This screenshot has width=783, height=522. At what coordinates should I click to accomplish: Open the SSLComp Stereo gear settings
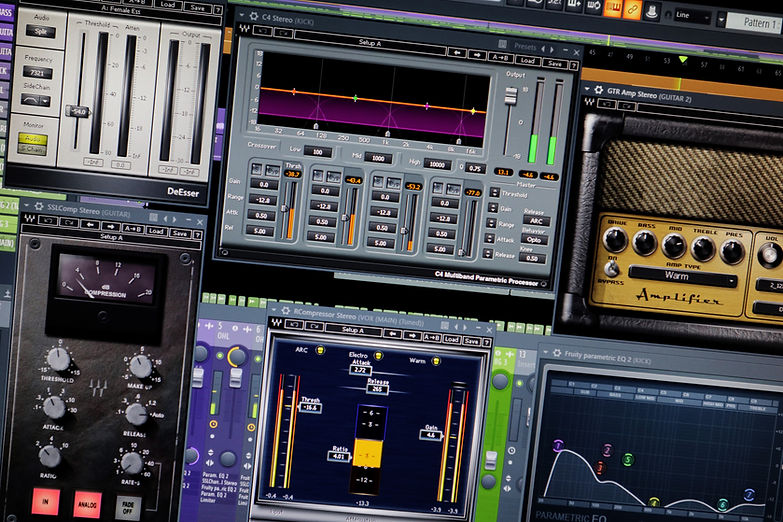point(38,205)
